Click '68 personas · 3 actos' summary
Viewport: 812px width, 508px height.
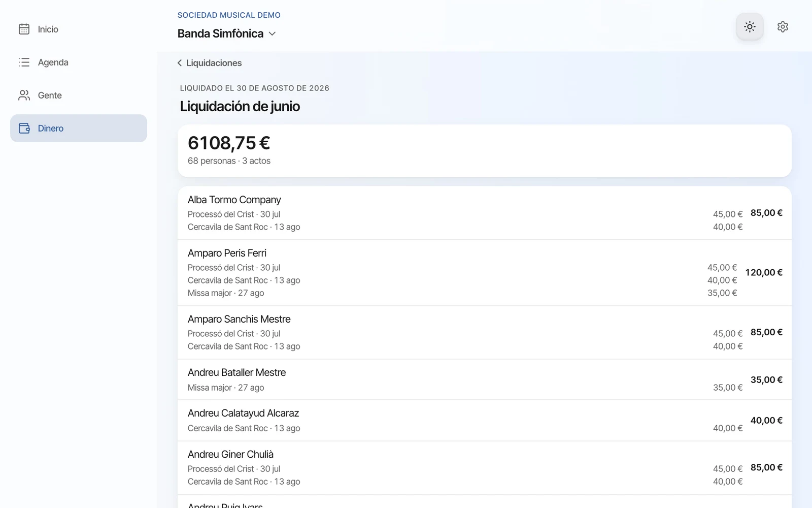click(x=229, y=161)
